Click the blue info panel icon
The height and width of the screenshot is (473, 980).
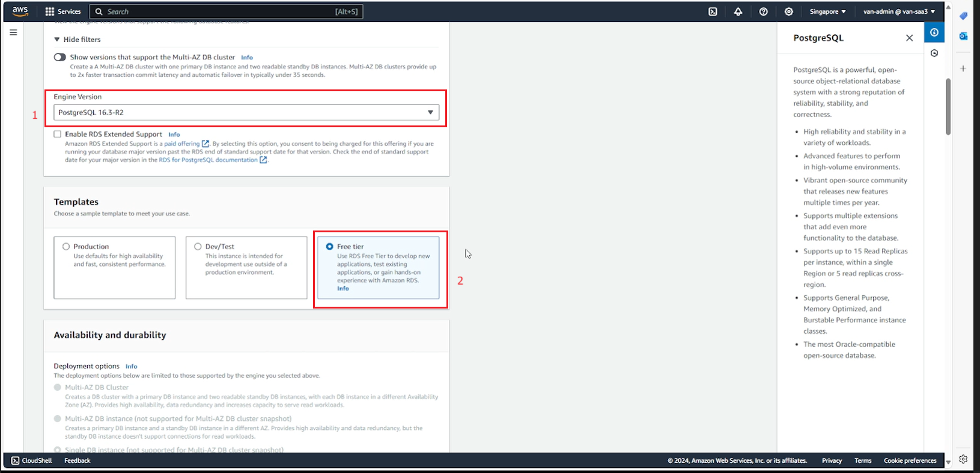(x=934, y=32)
